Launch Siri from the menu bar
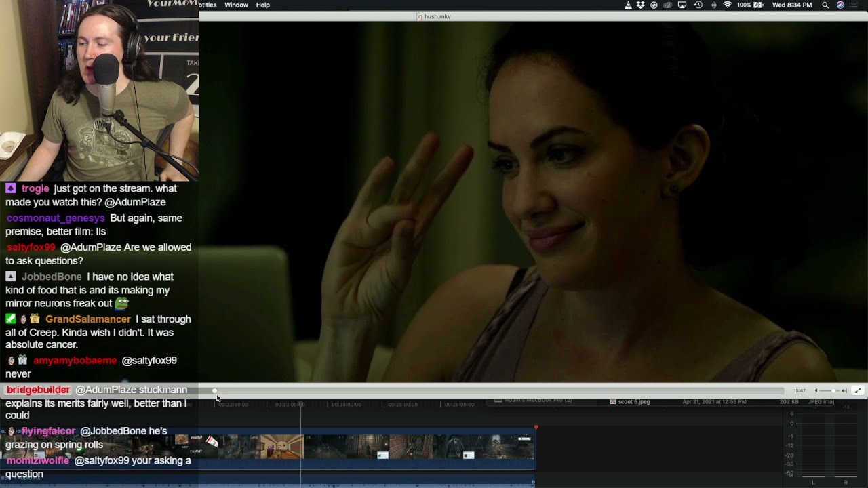This screenshot has width=868, height=488. [840, 5]
